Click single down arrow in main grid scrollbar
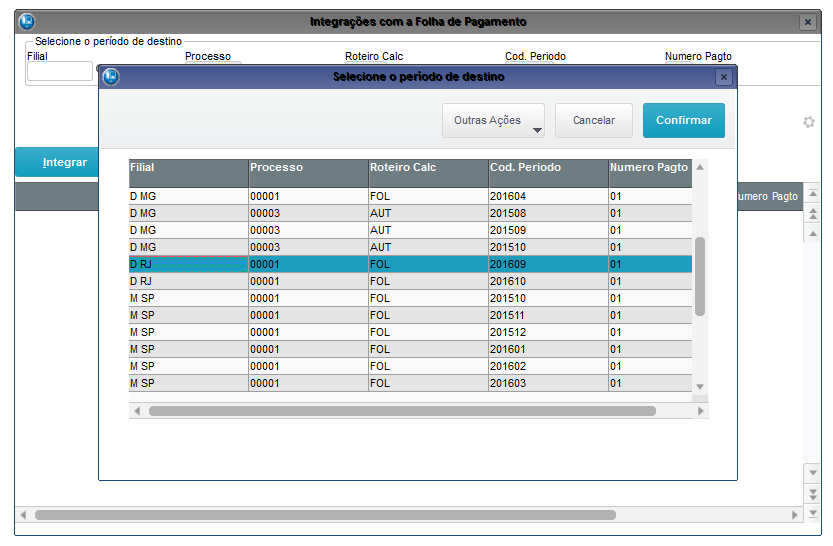Image resolution: width=833 pixels, height=546 pixels. click(813, 472)
